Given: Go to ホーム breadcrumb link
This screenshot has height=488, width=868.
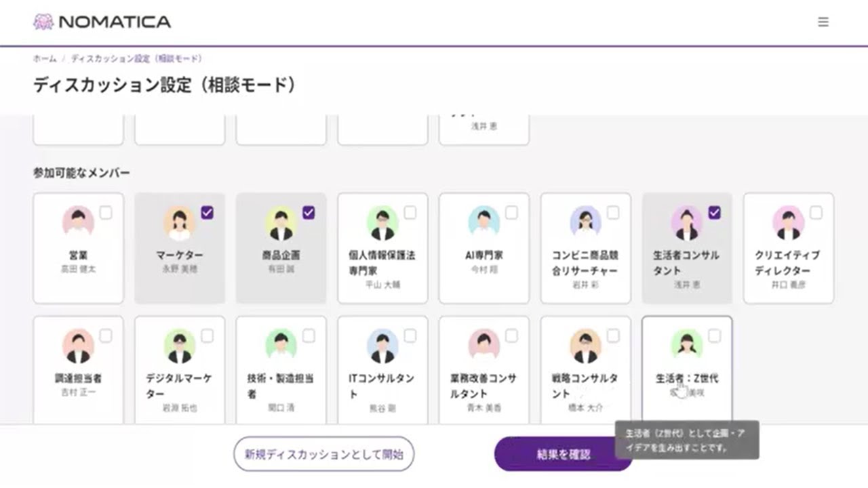Looking at the screenshot, I should pyautogui.click(x=45, y=59).
